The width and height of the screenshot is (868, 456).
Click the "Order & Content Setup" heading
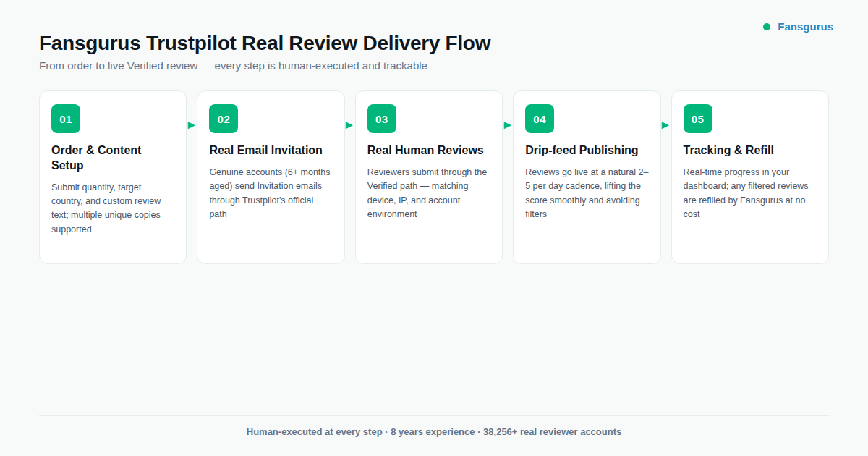96,158
